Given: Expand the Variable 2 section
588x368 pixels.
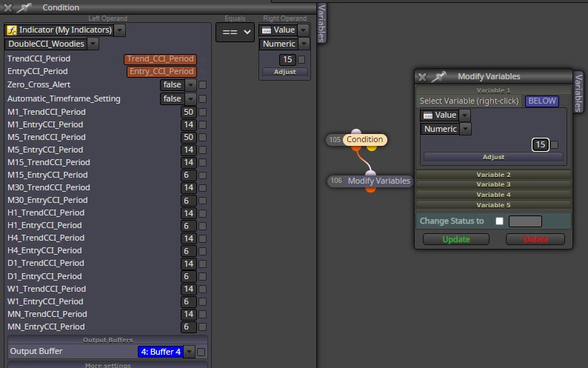Looking at the screenshot, I should (x=493, y=175).
